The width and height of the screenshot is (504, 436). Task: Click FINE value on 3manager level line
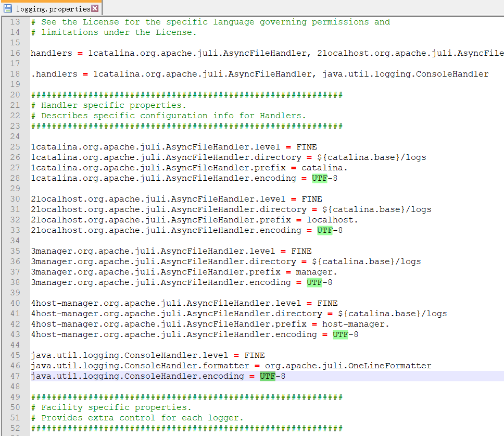(301, 251)
